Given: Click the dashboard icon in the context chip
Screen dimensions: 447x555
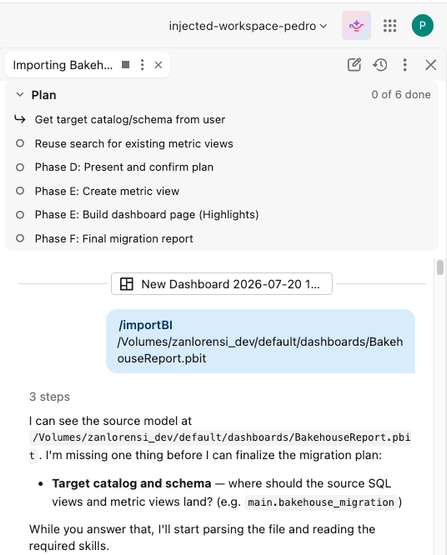Looking at the screenshot, I should [x=126, y=284].
